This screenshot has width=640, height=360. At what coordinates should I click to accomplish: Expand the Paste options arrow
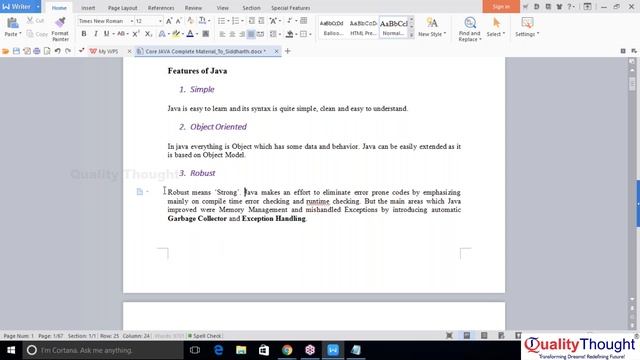point(20,34)
